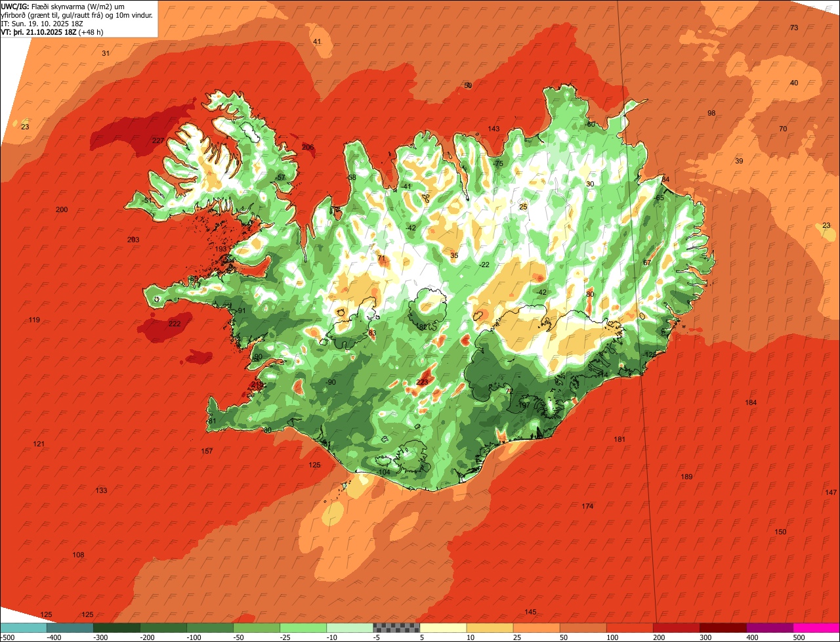Click the map value 182 in central Iceland

point(422,326)
